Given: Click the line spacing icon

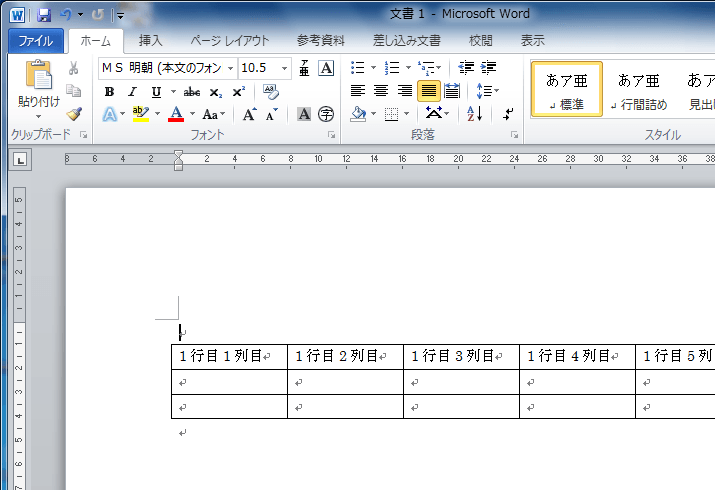Looking at the screenshot, I should 484,91.
